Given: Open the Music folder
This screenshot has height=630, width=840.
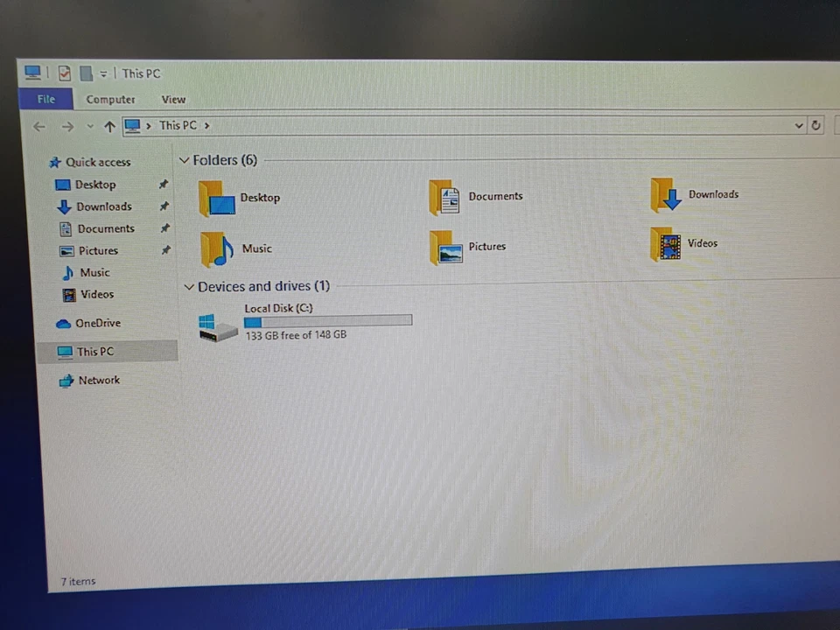Looking at the screenshot, I should point(256,248).
